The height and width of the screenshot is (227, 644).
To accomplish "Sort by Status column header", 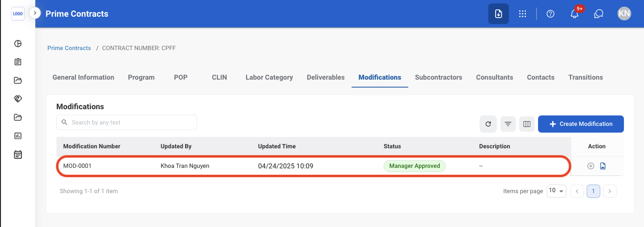I will [x=392, y=146].
